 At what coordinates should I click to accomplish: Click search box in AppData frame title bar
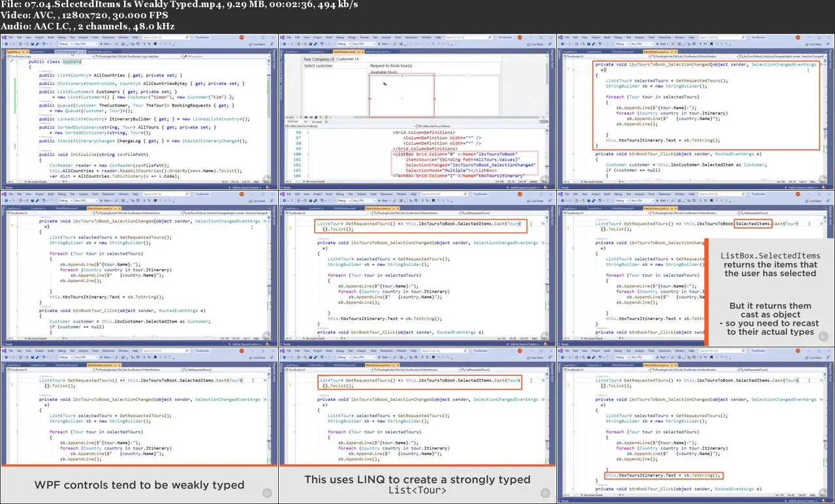(x=165, y=37)
